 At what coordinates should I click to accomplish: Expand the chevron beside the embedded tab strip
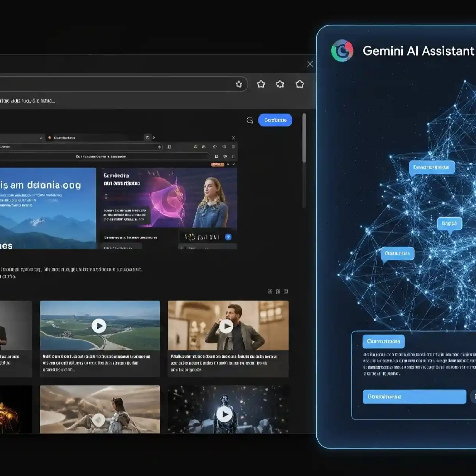(154, 138)
